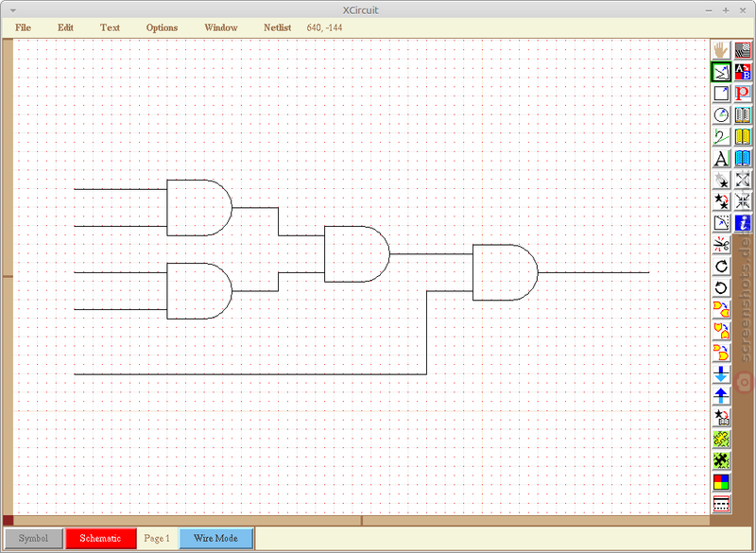Screen dimensions: 756x553
Task: Click the black puzzle piece icon
Action: pos(721,461)
